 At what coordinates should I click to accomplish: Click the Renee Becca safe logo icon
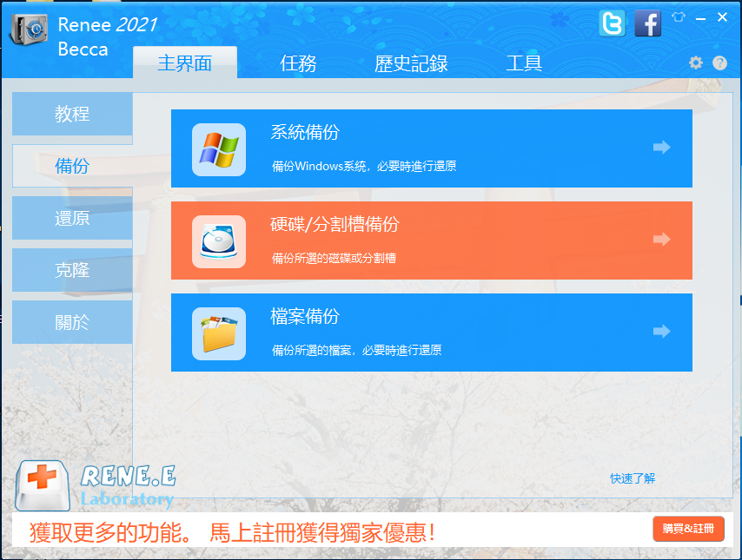[30, 30]
